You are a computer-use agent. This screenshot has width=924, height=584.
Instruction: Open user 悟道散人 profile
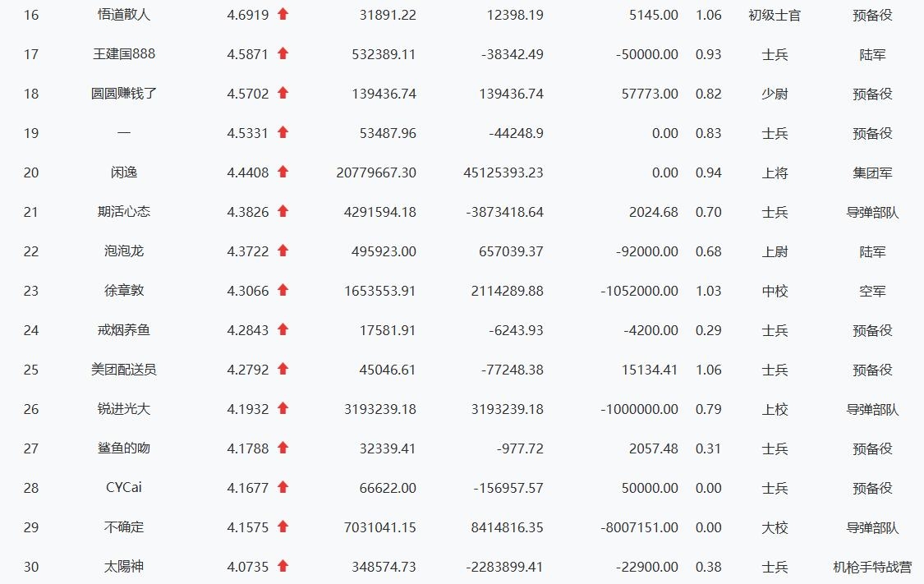pos(124,15)
